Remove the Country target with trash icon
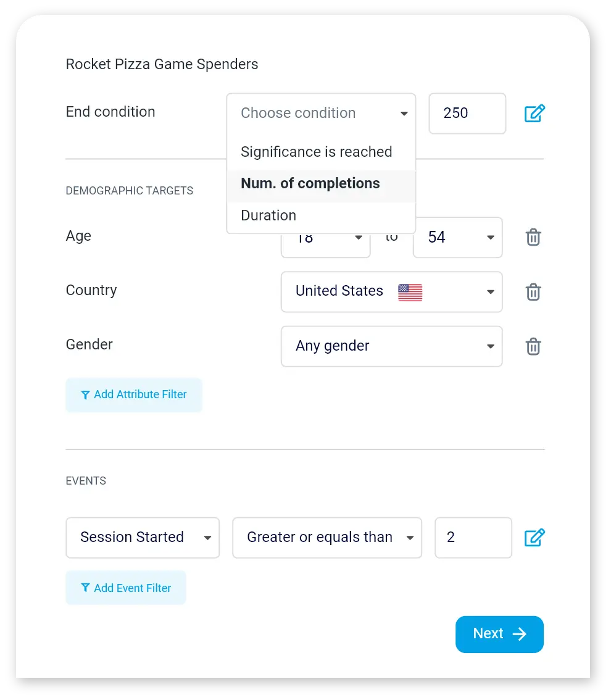This screenshot has height=700, width=611. coord(533,291)
